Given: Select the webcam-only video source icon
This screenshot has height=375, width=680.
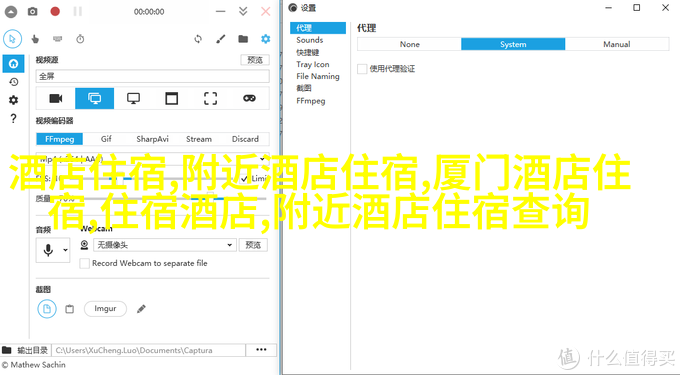Looking at the screenshot, I should click(56, 98).
